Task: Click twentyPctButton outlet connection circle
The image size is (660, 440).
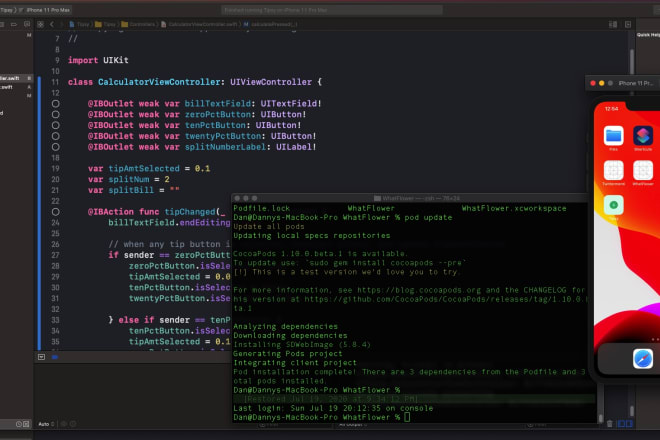Action: click(56, 136)
